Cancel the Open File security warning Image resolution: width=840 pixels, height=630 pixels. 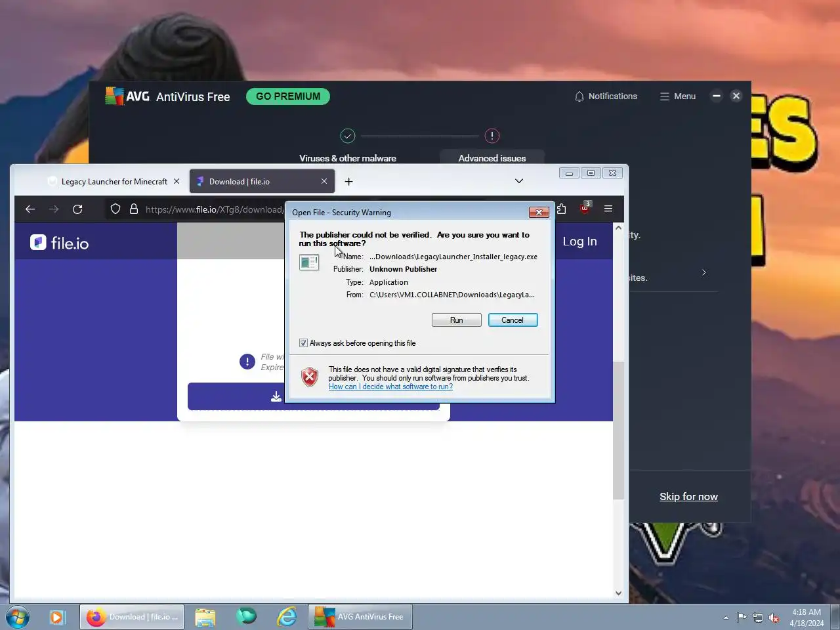pos(513,320)
